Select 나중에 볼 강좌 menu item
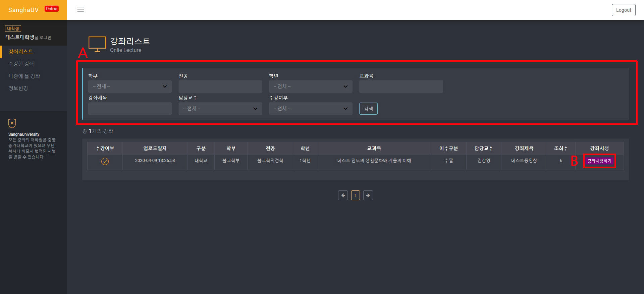 24,76
